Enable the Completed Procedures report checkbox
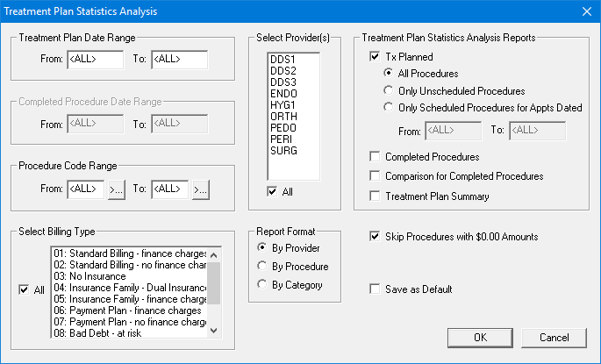This screenshot has height=364, width=601. [x=376, y=156]
